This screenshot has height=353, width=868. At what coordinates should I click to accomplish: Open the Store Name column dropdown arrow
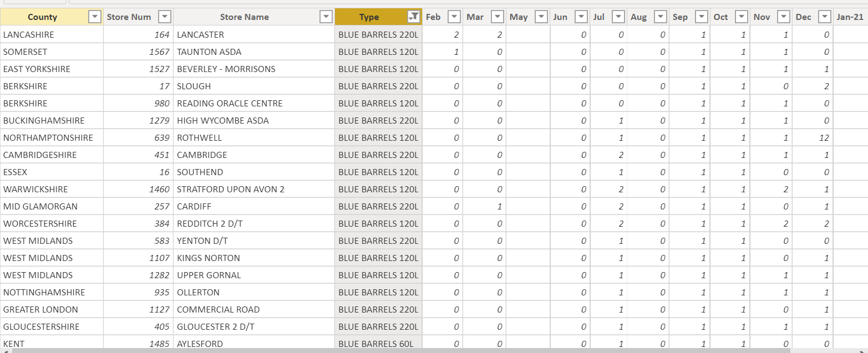pyautogui.click(x=326, y=17)
